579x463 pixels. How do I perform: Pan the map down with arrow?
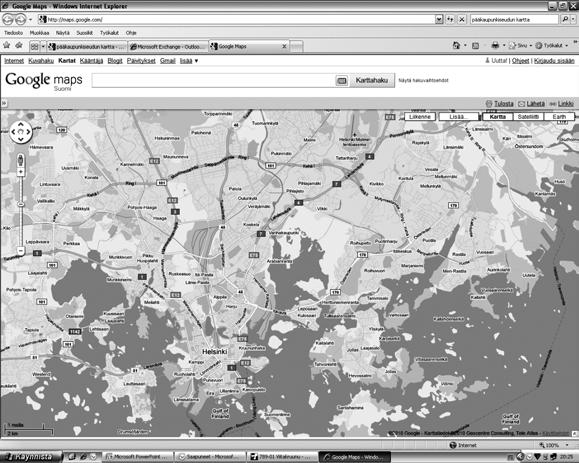[21, 139]
